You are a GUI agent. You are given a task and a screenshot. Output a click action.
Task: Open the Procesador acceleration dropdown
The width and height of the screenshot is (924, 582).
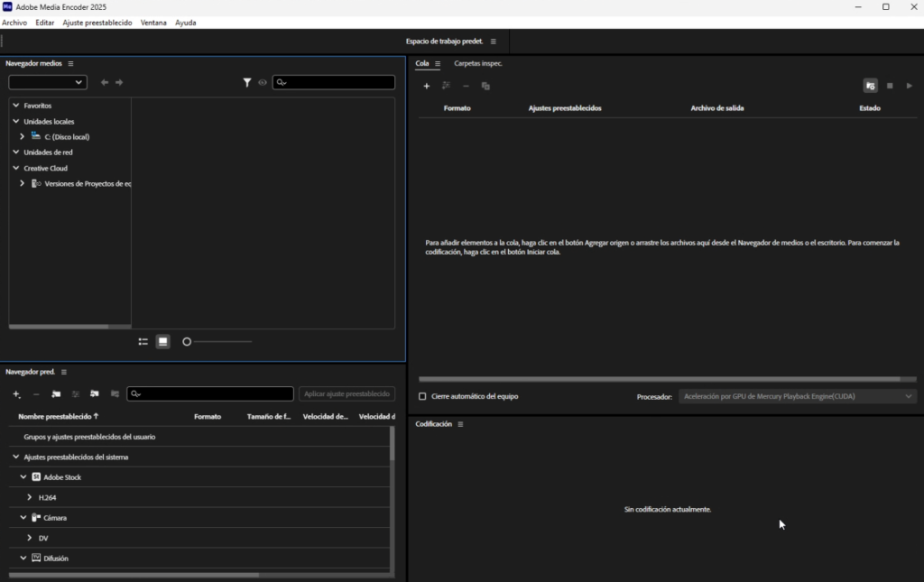tap(798, 395)
